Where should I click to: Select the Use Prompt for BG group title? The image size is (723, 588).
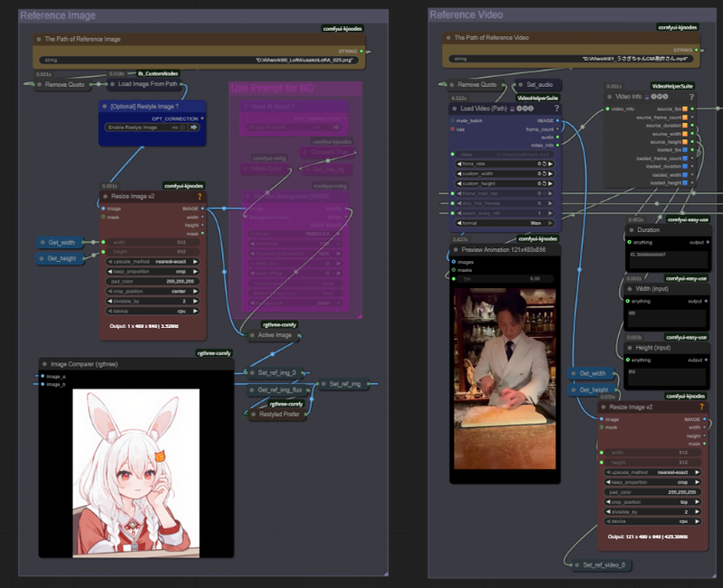[x=272, y=89]
